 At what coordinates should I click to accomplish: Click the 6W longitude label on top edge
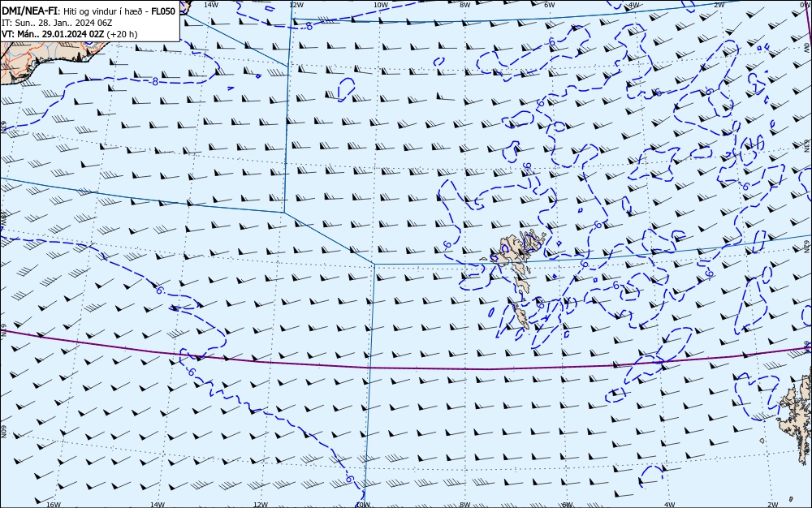pyautogui.click(x=550, y=5)
